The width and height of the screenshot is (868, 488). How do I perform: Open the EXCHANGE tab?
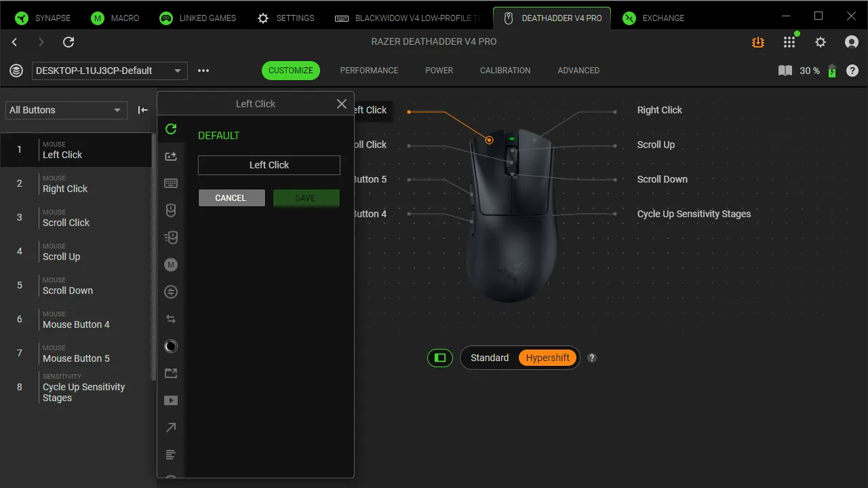pos(654,18)
